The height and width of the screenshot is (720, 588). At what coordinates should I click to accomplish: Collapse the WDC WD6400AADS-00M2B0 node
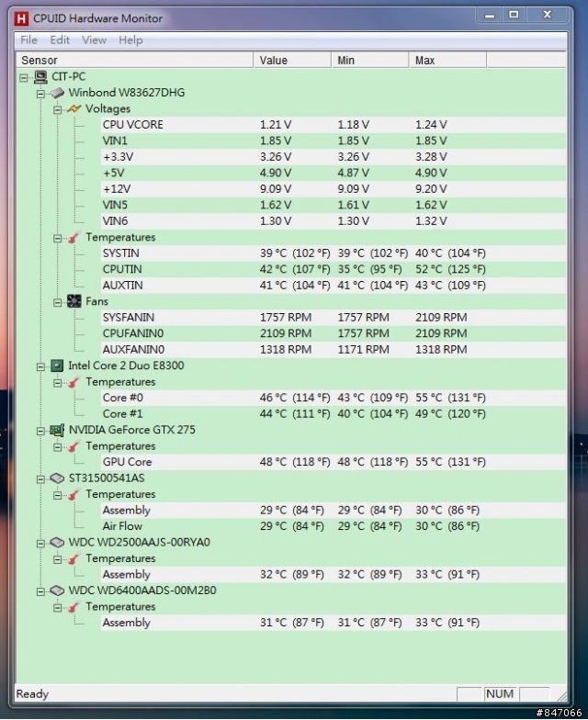click(x=40, y=591)
